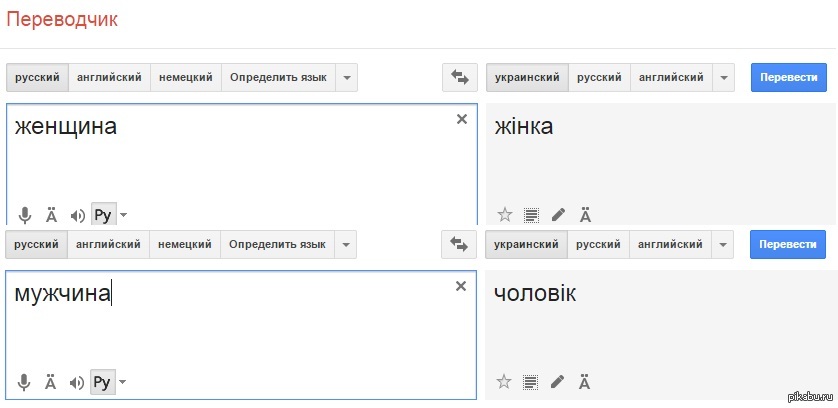Toggle the Ру keyboard button under мужчина
This screenshot has width=838, height=408.
click(102, 381)
